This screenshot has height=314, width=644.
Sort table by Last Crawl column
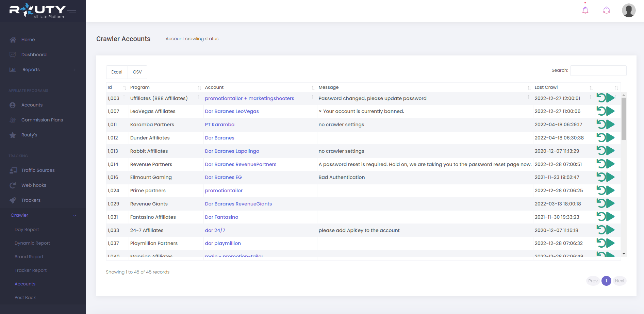click(564, 87)
